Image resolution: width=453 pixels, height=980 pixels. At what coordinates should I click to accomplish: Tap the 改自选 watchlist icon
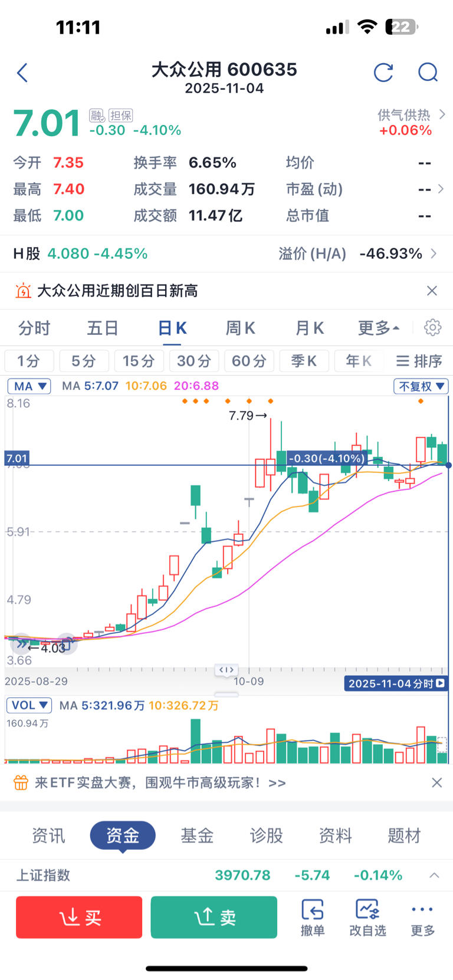pyautogui.click(x=367, y=917)
